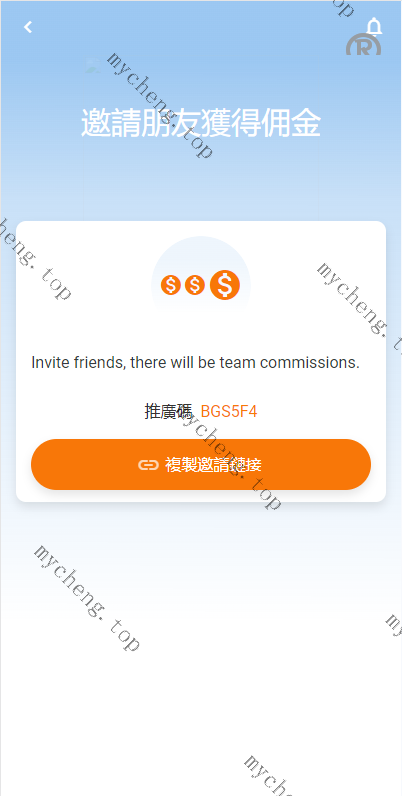The width and height of the screenshot is (402, 796).
Task: Click the word 'Invite' in description
Action: (x=45, y=363)
